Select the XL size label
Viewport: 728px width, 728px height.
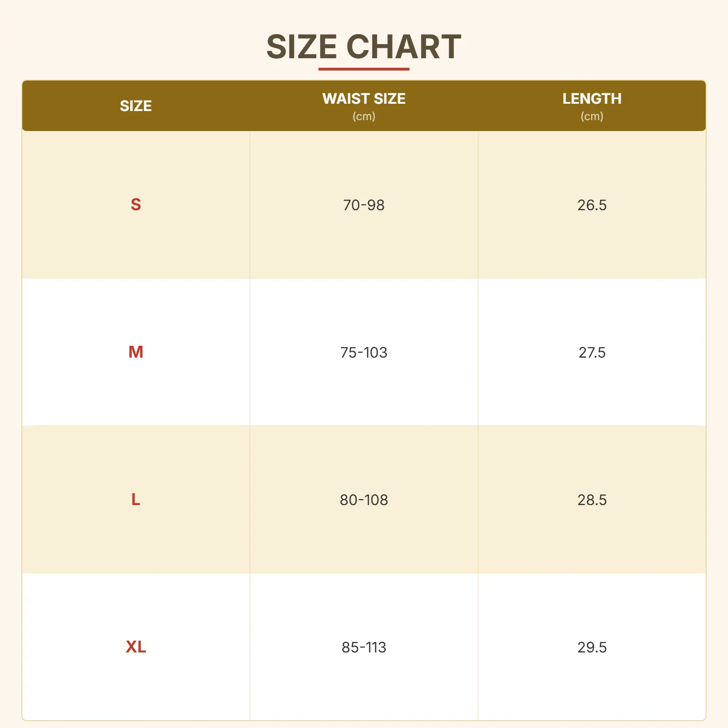click(136, 647)
